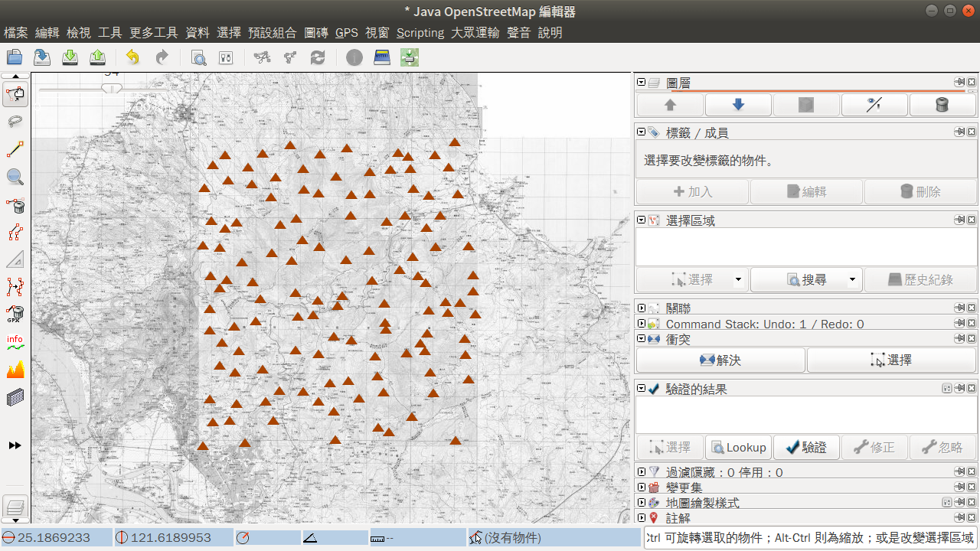Image resolution: width=980 pixels, height=551 pixels.
Task: Click the 驗證 button
Action: tap(806, 448)
